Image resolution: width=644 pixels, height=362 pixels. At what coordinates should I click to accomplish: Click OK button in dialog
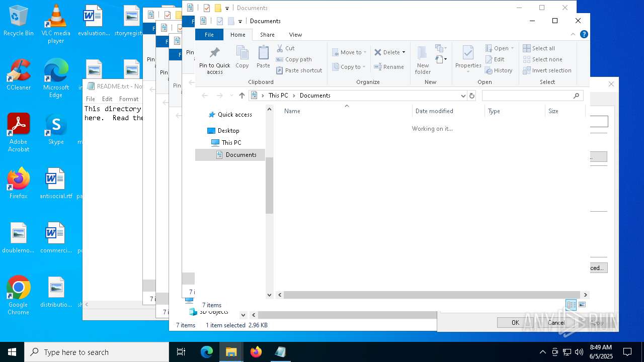(515, 323)
